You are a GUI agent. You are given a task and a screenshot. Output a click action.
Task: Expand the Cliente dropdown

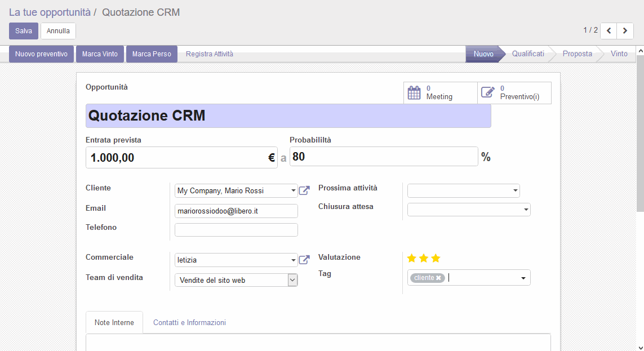pos(294,191)
